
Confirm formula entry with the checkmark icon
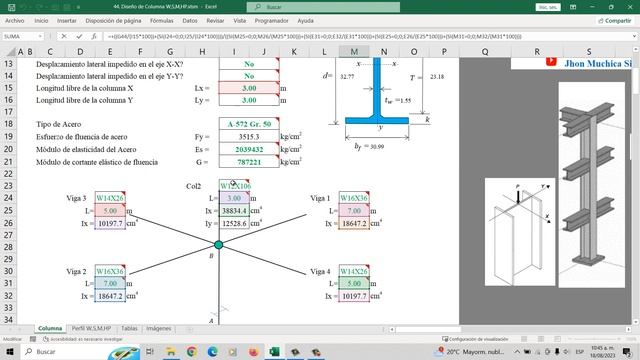point(79,36)
